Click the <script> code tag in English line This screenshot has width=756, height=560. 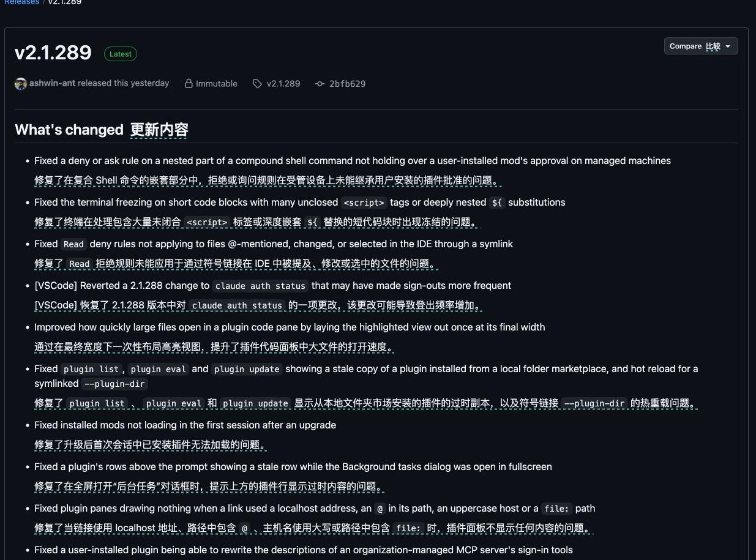364,203
